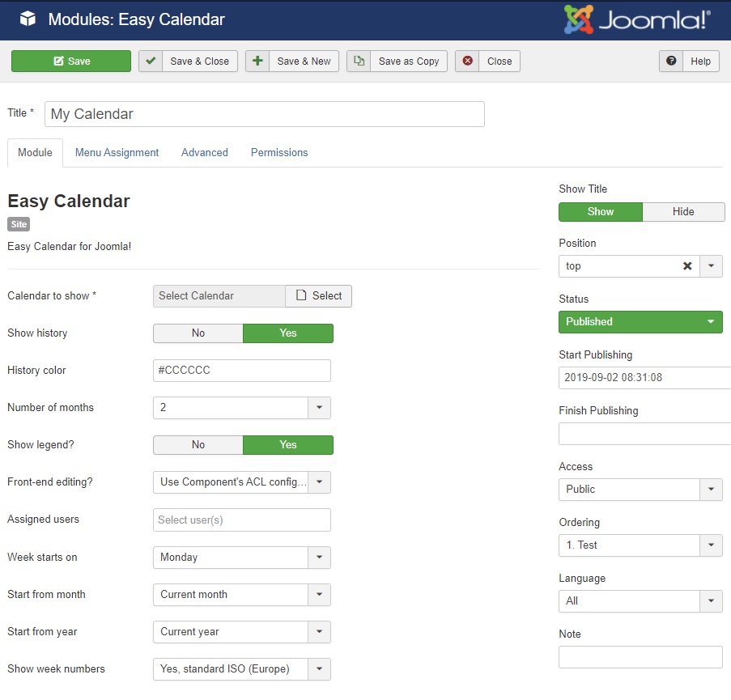Click the Select button for Calendar to show

point(318,296)
